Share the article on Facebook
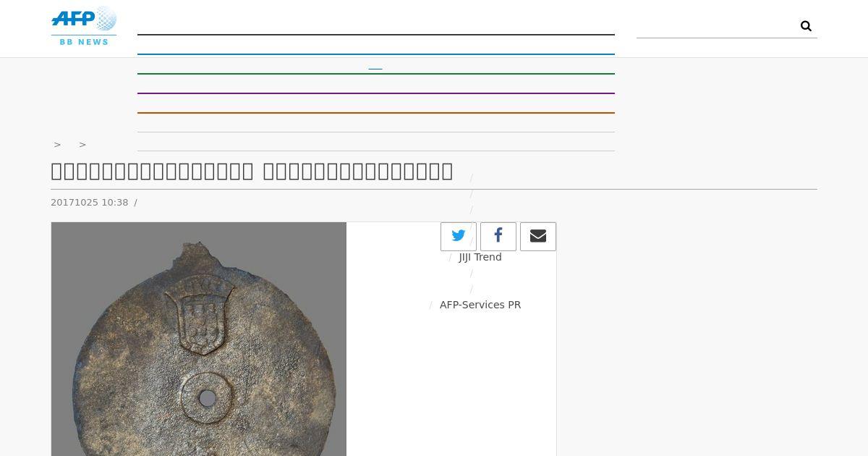The width and height of the screenshot is (868, 456). click(498, 237)
